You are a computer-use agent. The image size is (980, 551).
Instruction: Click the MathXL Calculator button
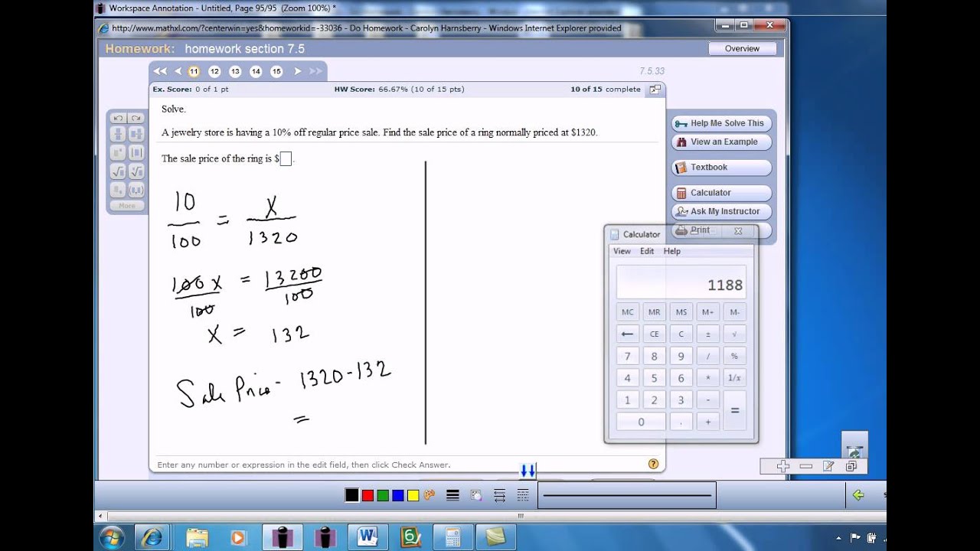point(721,193)
